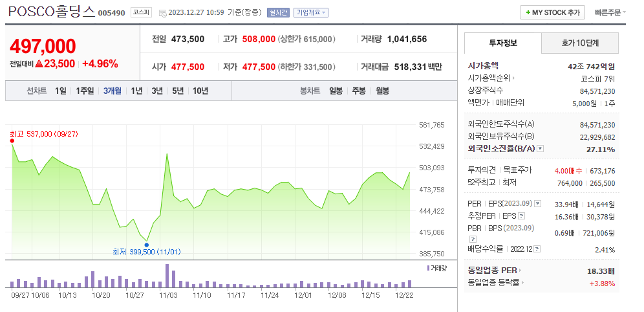Switch chart period to 10년
Viewport: 644px width, 312px height.
tap(200, 91)
